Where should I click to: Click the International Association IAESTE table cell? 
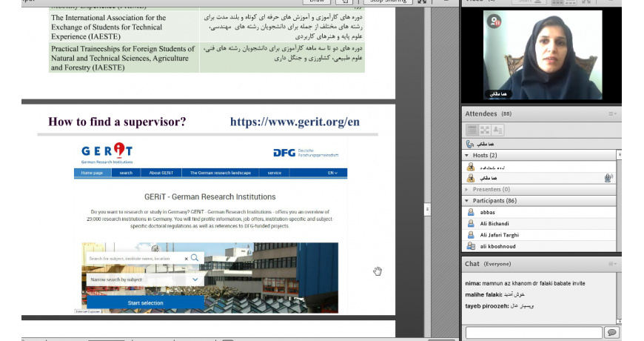(124, 27)
